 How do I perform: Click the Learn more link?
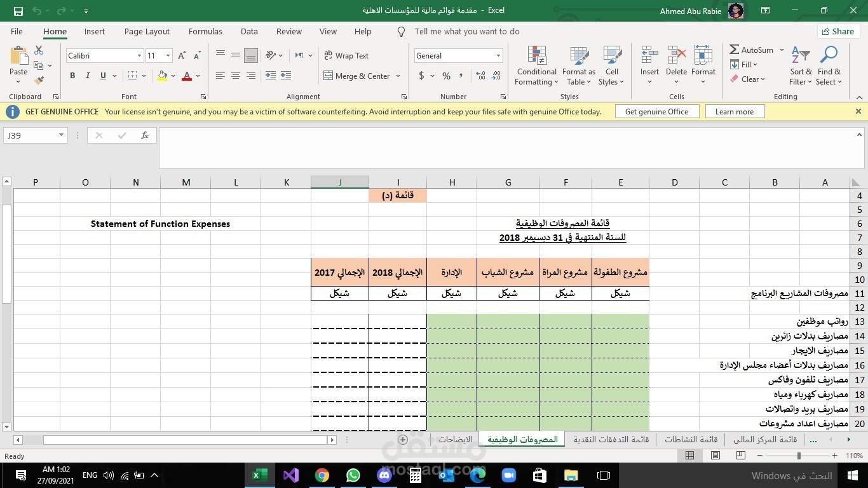click(734, 111)
